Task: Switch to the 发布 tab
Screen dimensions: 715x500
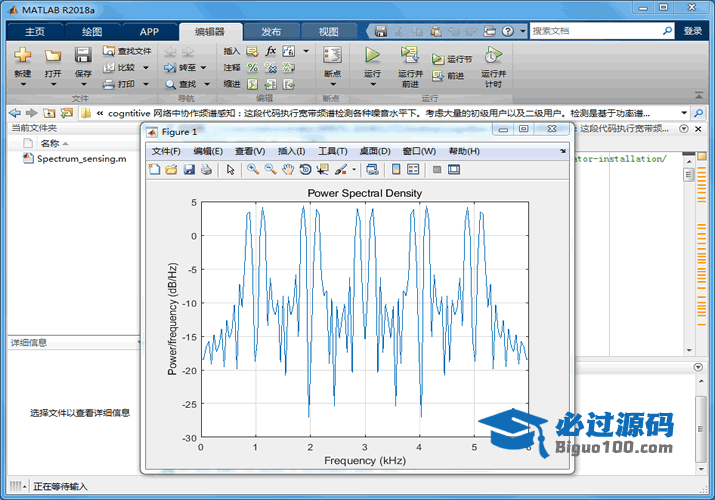Action: tap(271, 31)
